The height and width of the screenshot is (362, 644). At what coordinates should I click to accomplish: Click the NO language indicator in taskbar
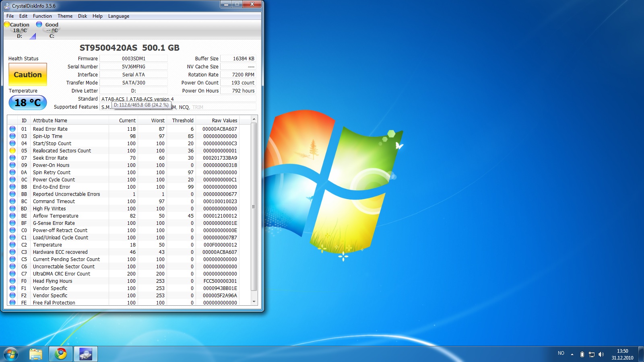click(x=561, y=353)
